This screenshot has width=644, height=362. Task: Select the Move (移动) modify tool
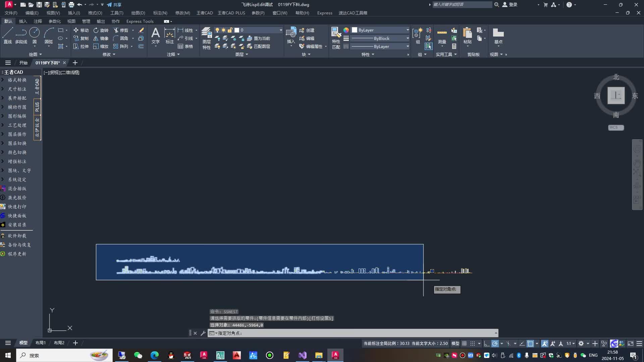(82, 30)
